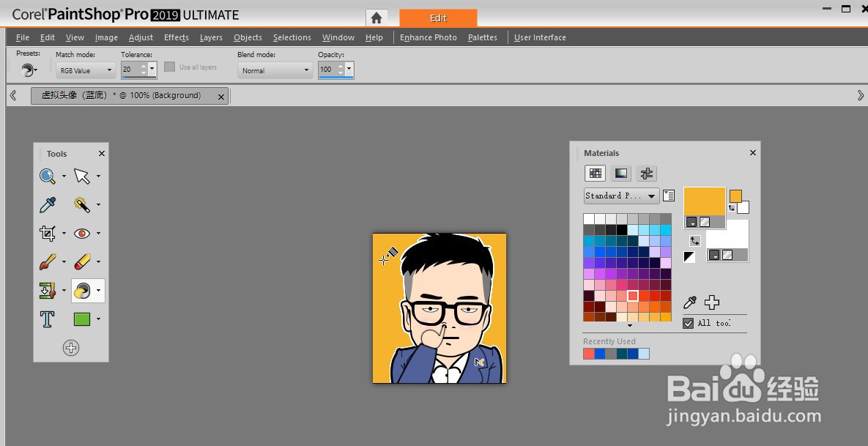Viewport: 868px width, 446px height.
Task: Click the add swatch plus in Materials
Action: 711,302
